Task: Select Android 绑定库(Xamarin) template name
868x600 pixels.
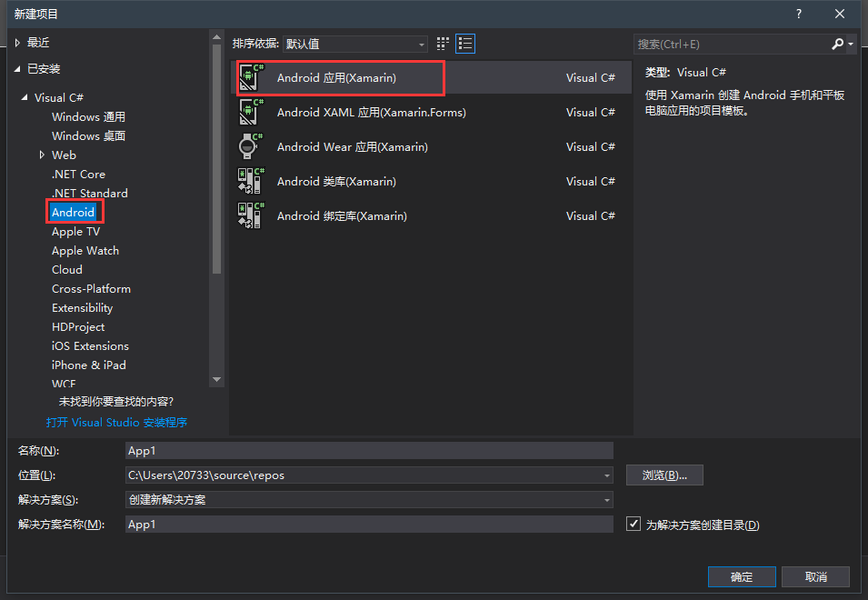Action: 342,215
